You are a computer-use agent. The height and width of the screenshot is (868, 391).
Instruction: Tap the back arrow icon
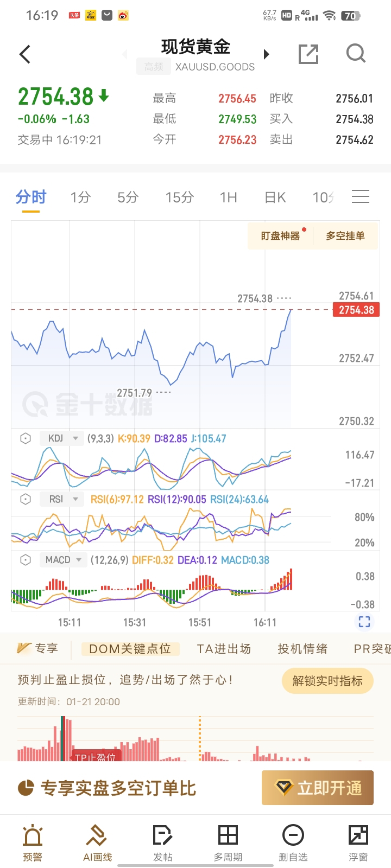25,54
